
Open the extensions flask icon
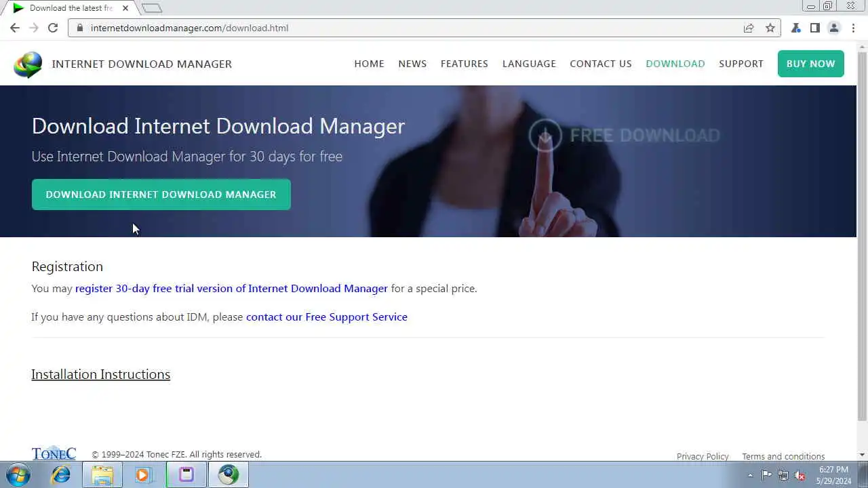[x=796, y=28]
